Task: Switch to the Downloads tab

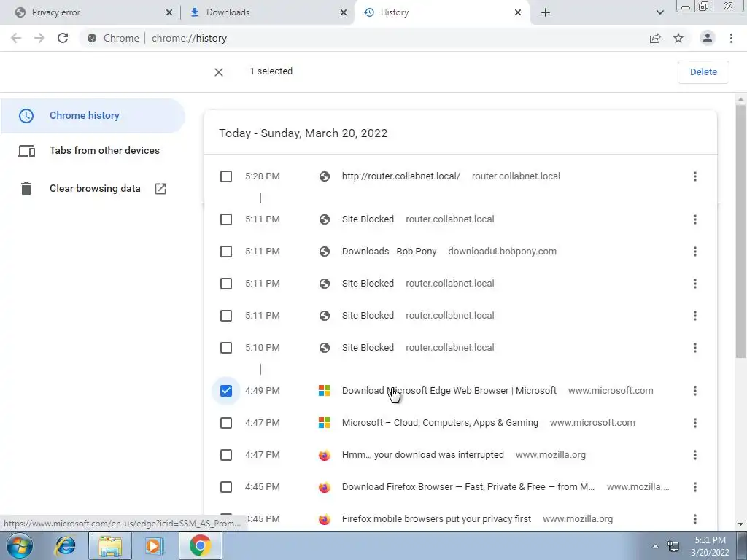Action: tap(267, 12)
